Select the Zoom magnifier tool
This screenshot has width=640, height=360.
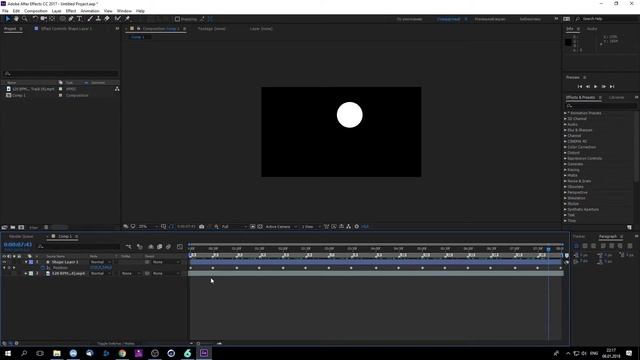point(25,19)
